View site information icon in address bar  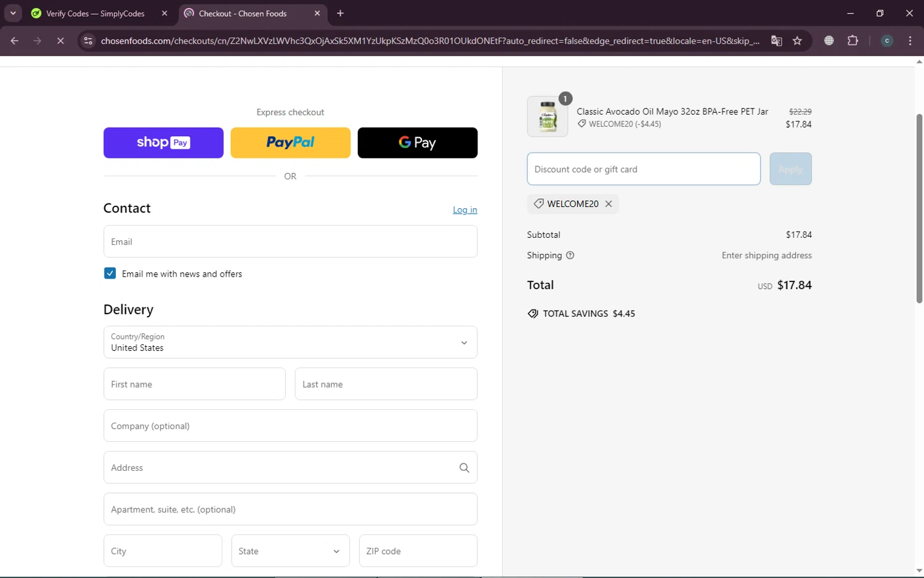coord(88,41)
